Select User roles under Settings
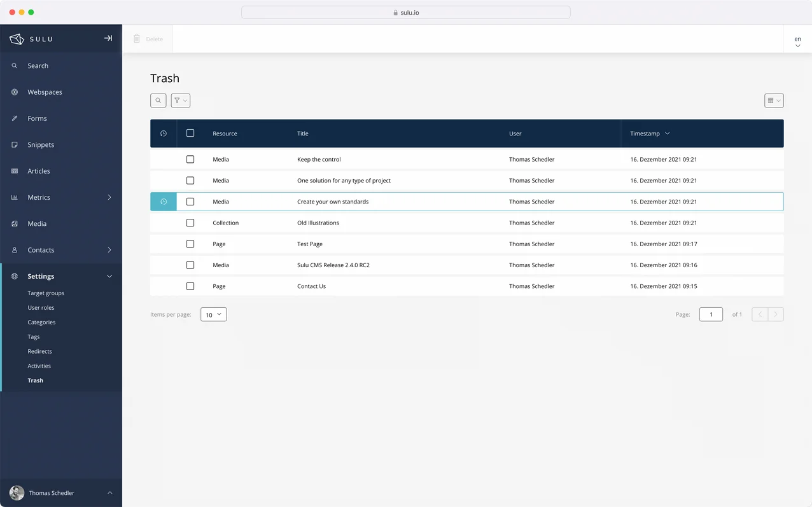 click(x=41, y=308)
